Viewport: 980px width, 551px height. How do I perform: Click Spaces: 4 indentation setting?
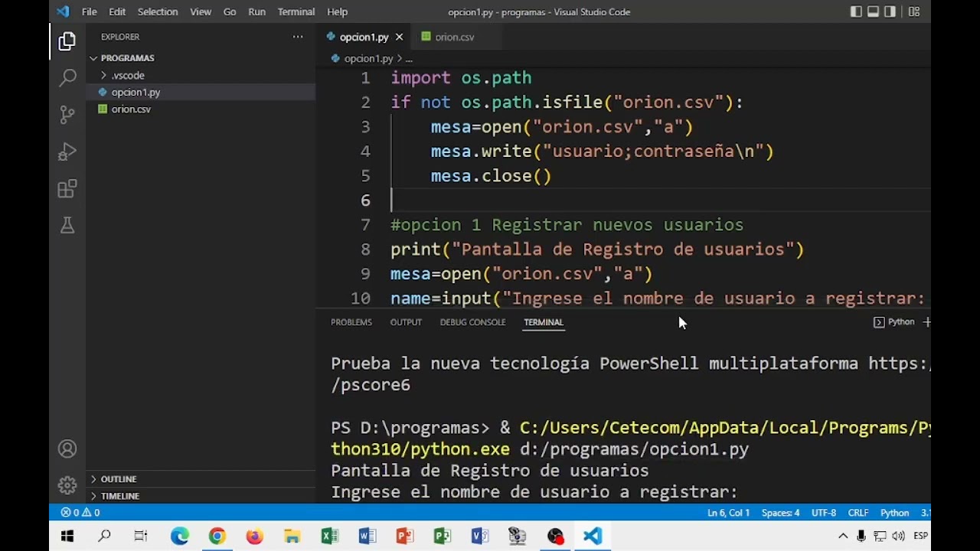click(x=780, y=513)
